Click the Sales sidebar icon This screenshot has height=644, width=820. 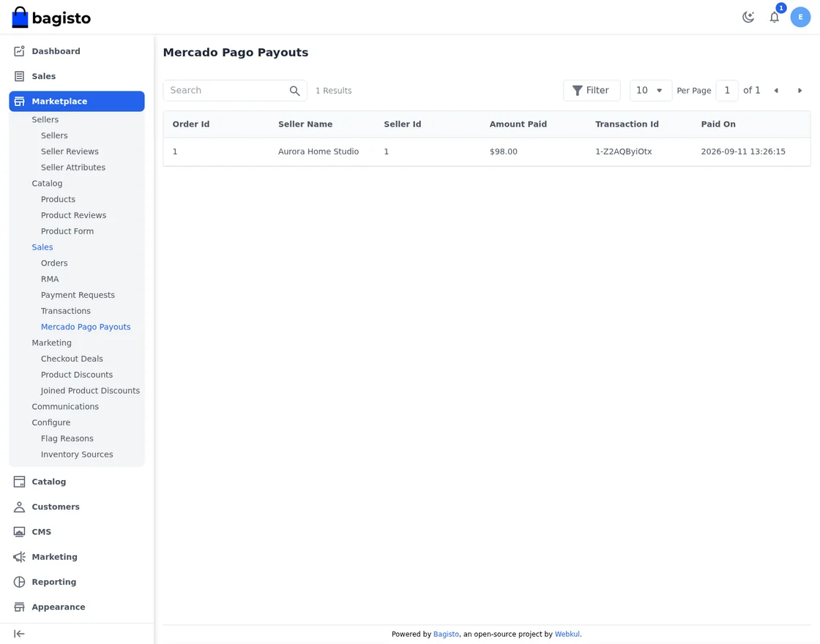pos(19,76)
